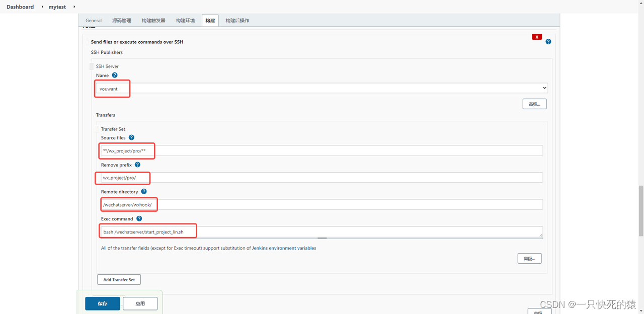The height and width of the screenshot is (314, 644).
Task: Open help for Source files field
Action: tap(131, 137)
